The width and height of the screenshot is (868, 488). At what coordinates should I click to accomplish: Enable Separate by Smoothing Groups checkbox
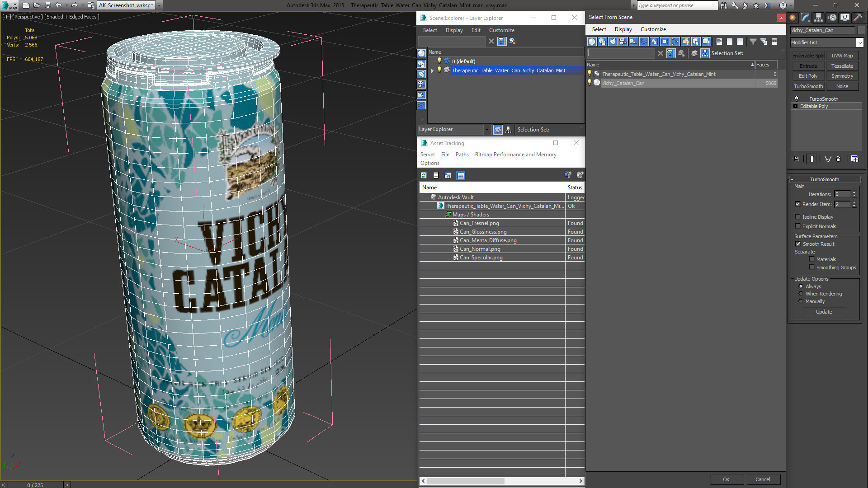(x=811, y=267)
